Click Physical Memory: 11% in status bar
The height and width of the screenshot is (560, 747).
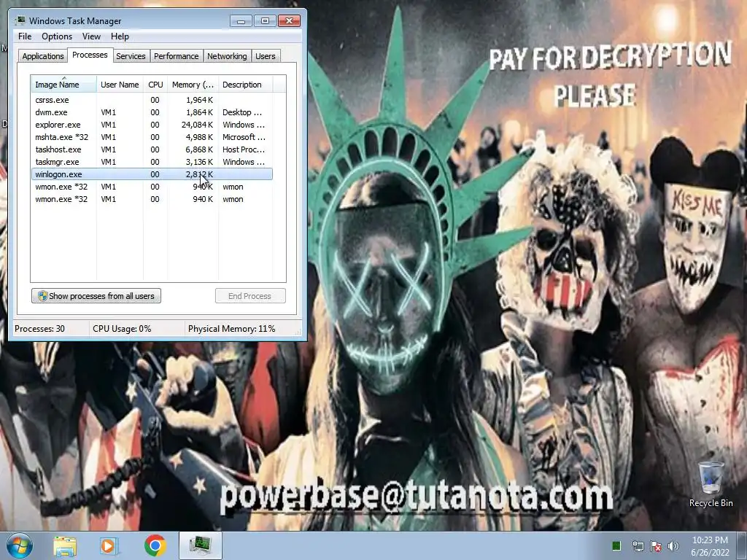[x=231, y=329]
